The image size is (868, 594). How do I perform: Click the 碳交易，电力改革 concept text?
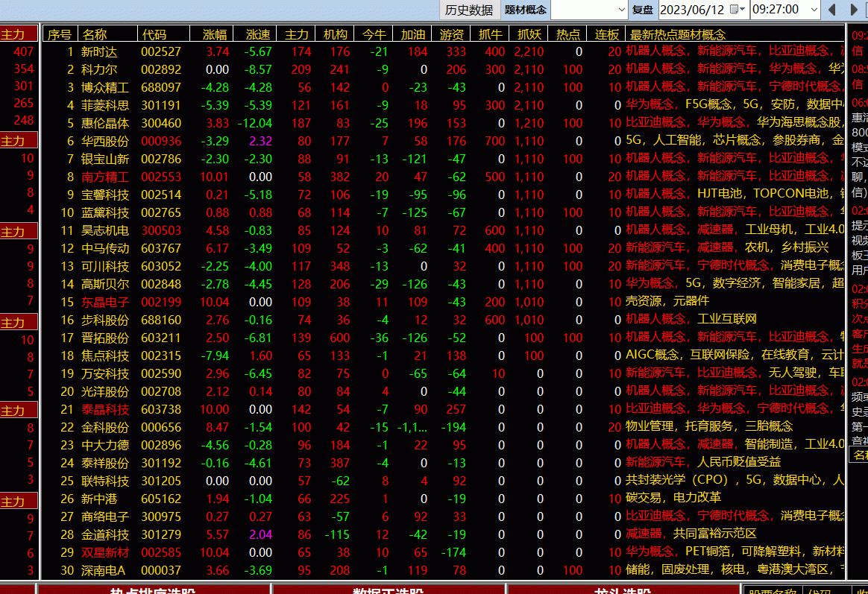[673, 498]
